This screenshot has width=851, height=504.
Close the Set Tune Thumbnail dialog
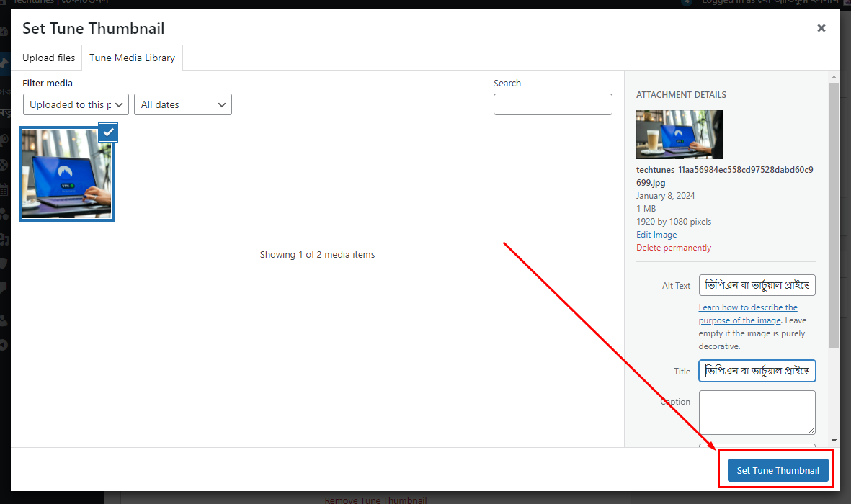(821, 28)
